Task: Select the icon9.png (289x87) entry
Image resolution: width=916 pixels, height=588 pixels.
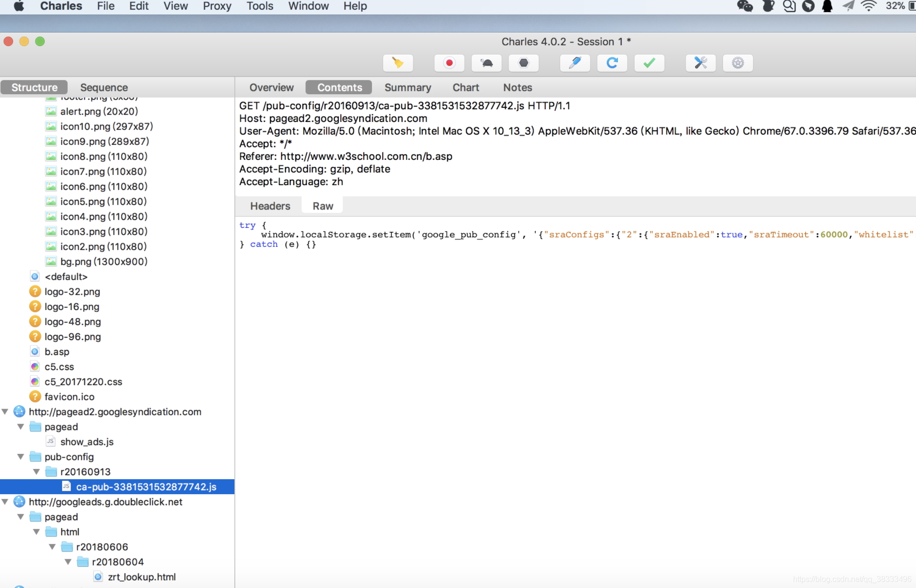Action: tap(105, 141)
